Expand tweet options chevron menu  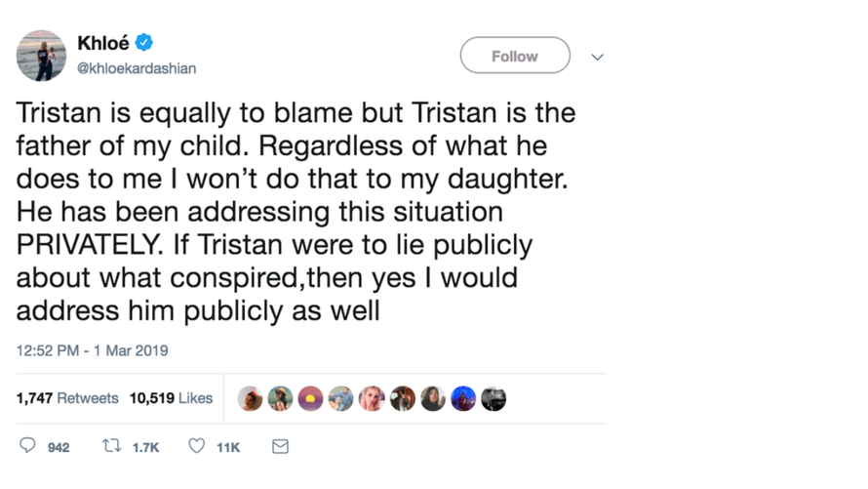coord(598,57)
